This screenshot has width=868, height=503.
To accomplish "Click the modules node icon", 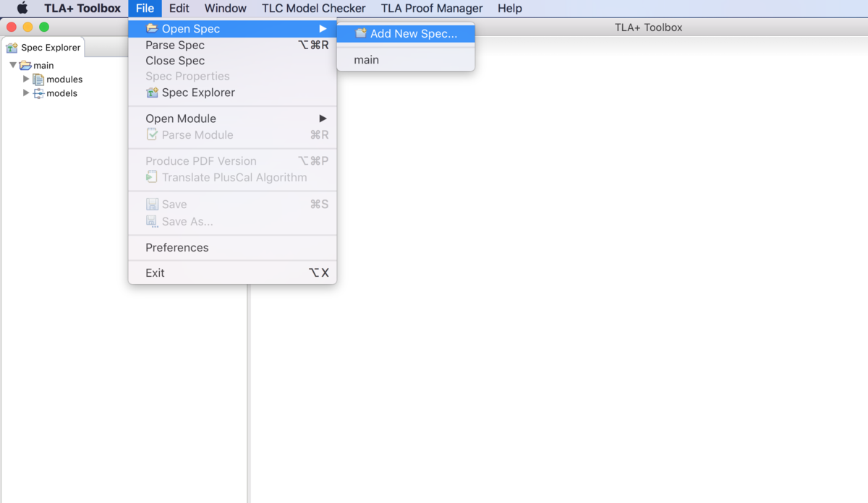I will coord(38,79).
